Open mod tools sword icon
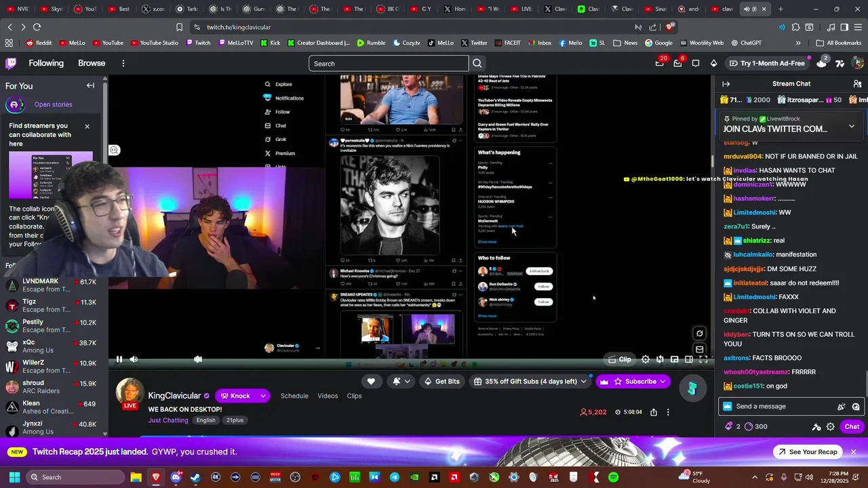The height and width of the screenshot is (488, 868). click(x=816, y=426)
